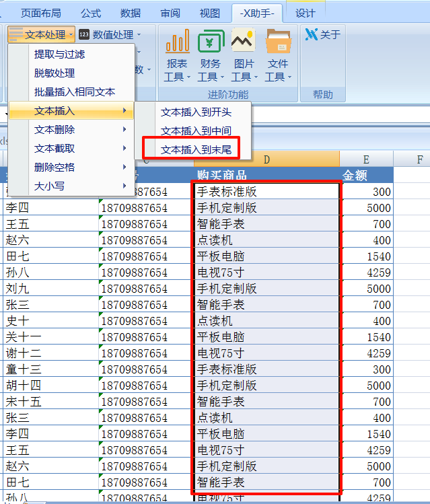Viewport: 430px width, 504px height.
Task: Click the 金额 header cell
Action: (366, 175)
